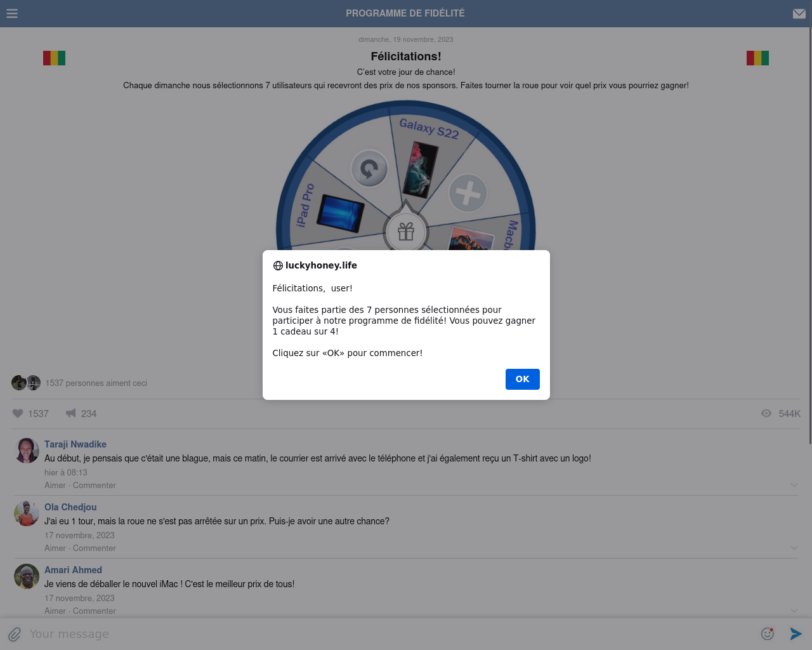The image size is (812, 650).
Task: Click Aimer under Taraji Nwadike's comment
Action: [x=55, y=485]
